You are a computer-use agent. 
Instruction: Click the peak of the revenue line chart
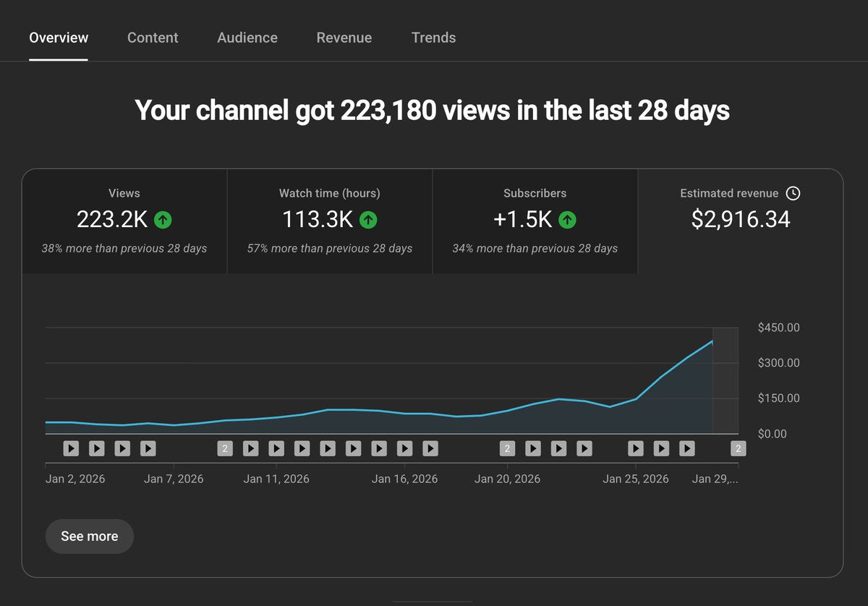pyautogui.click(x=712, y=341)
